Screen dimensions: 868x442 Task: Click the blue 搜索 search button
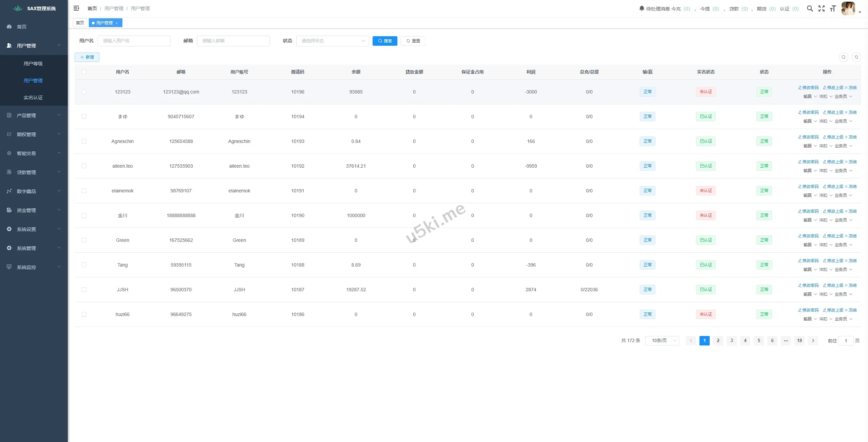(x=384, y=41)
